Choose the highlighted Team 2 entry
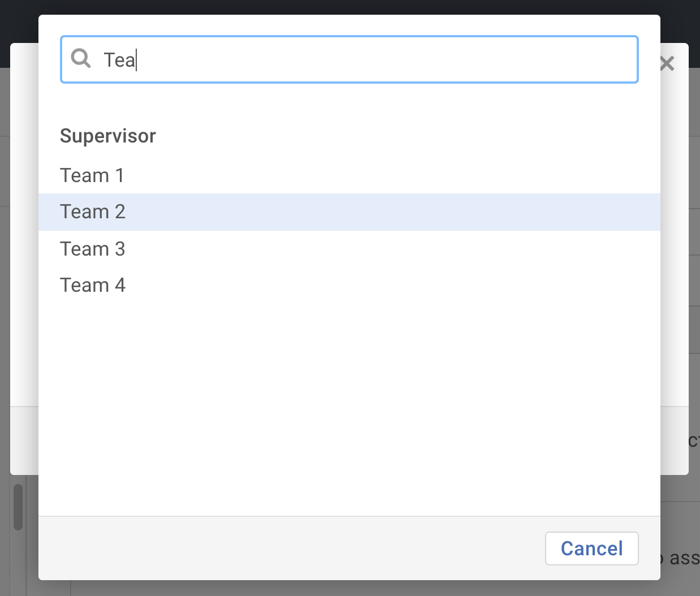Viewport: 700px width, 596px height. click(x=92, y=211)
